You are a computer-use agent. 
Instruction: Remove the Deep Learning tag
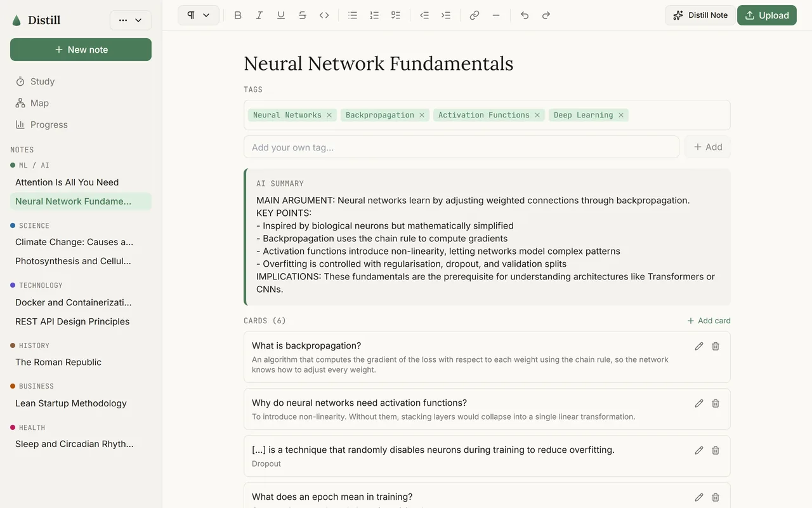click(621, 115)
